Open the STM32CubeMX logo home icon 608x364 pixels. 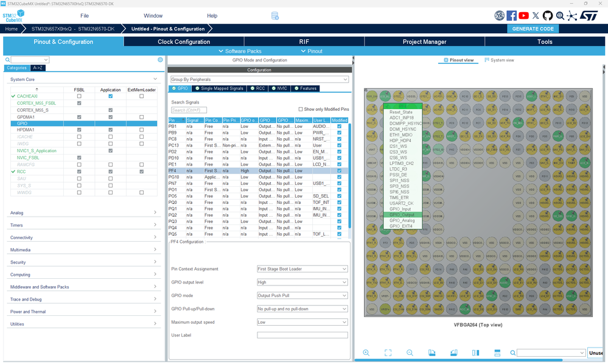tap(13, 16)
